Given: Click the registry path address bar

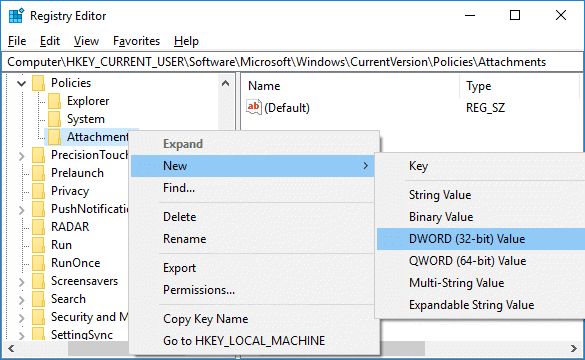Looking at the screenshot, I should (292, 62).
